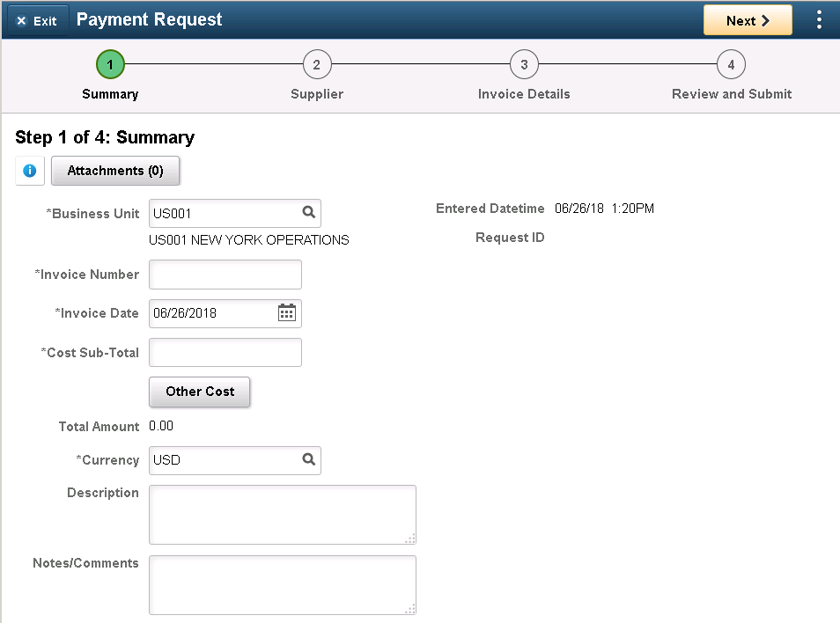Click the Currency USD text field
This screenshot has width=840, height=623.
pos(222,460)
